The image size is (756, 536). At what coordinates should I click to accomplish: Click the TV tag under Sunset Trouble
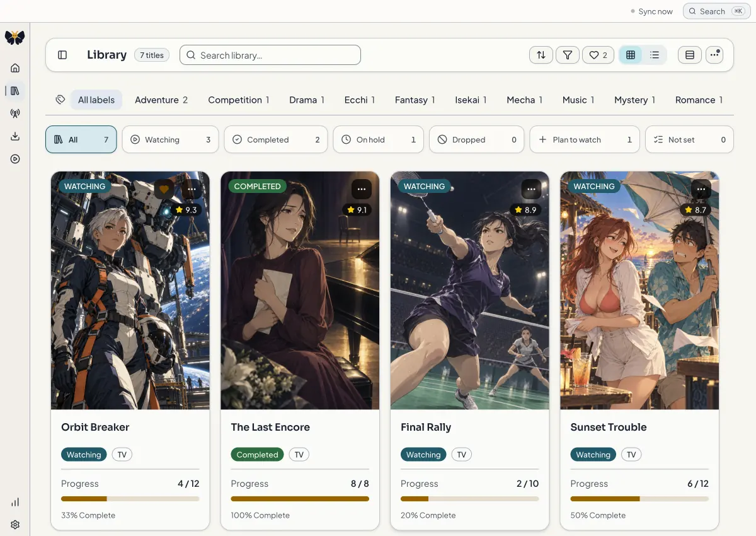tap(631, 455)
